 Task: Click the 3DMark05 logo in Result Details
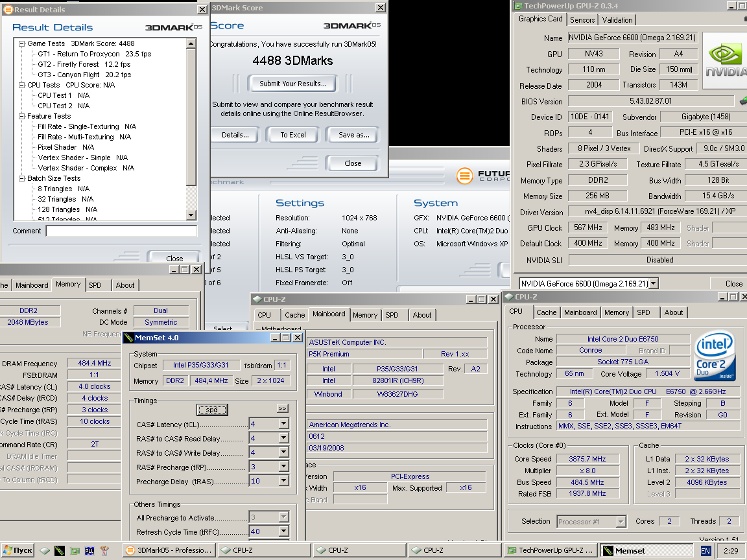pyautogui.click(x=173, y=27)
